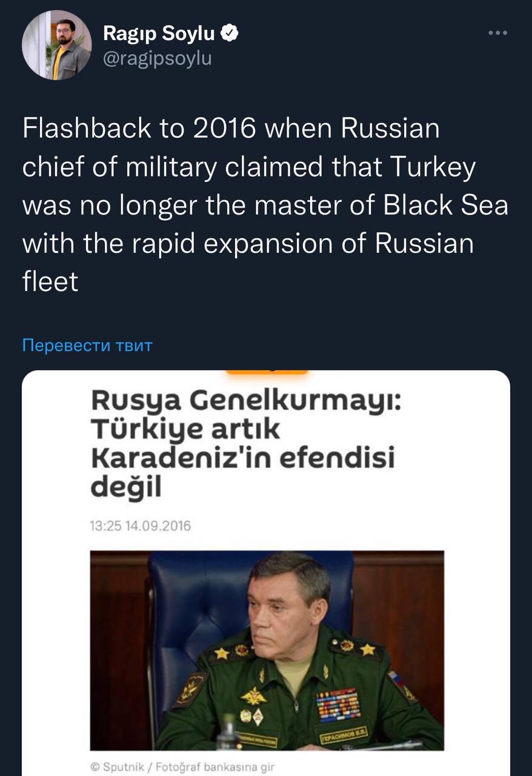Screen dimensions: 532x776
Task: Open Ragıp Soylu's profile avatar
Action: (x=56, y=45)
